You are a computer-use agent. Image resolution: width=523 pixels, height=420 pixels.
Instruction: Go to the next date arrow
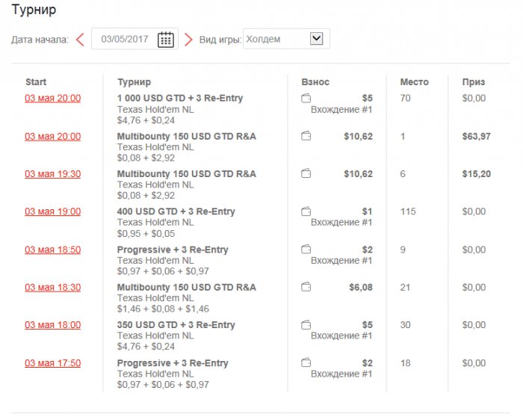[188, 40]
